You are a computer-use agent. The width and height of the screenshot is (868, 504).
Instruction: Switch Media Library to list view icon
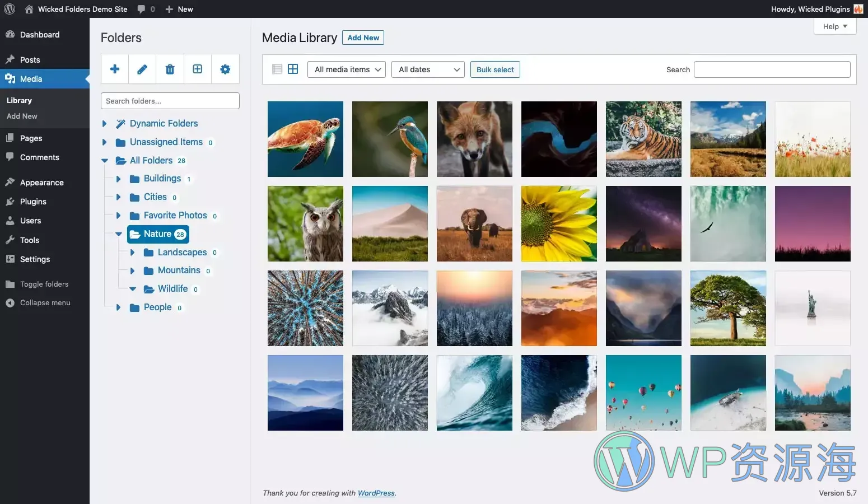(x=277, y=69)
